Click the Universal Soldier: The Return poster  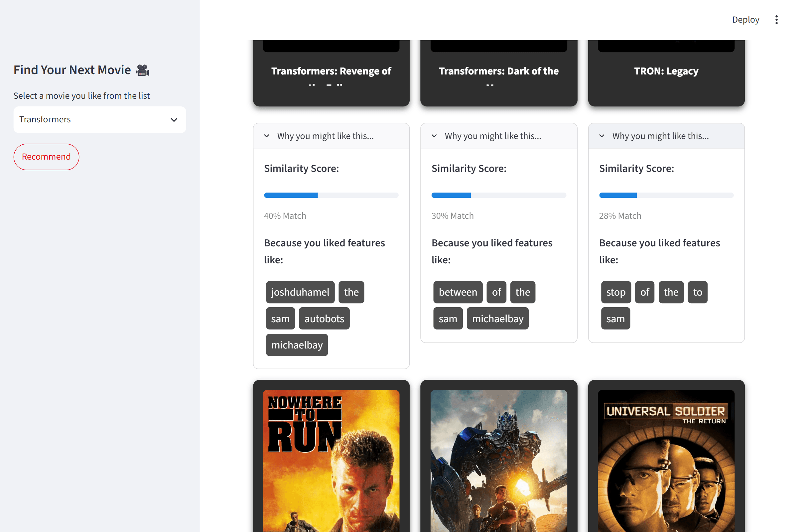coord(666,461)
